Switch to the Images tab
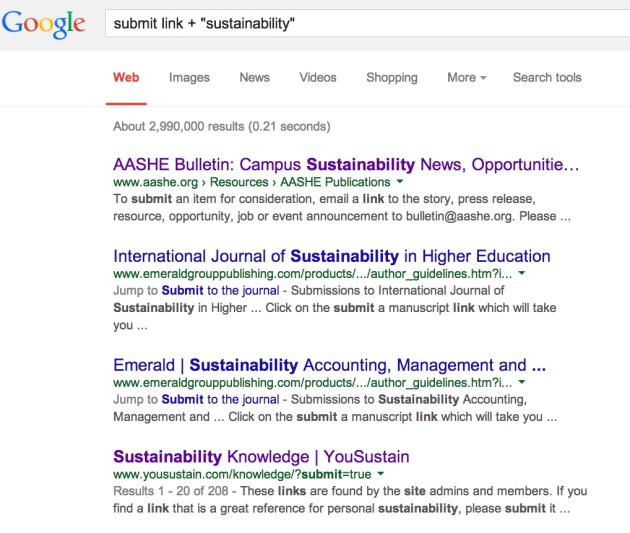This screenshot has width=630, height=533. point(189,78)
